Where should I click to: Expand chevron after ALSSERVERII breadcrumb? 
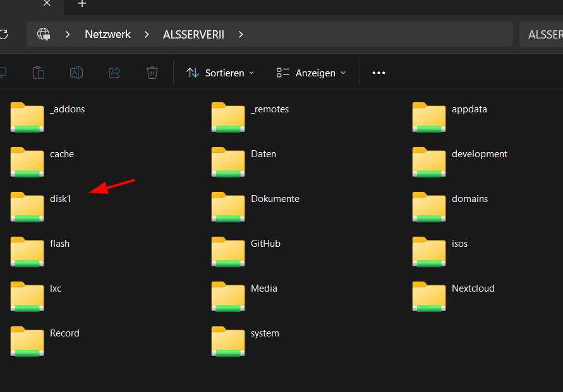point(241,35)
